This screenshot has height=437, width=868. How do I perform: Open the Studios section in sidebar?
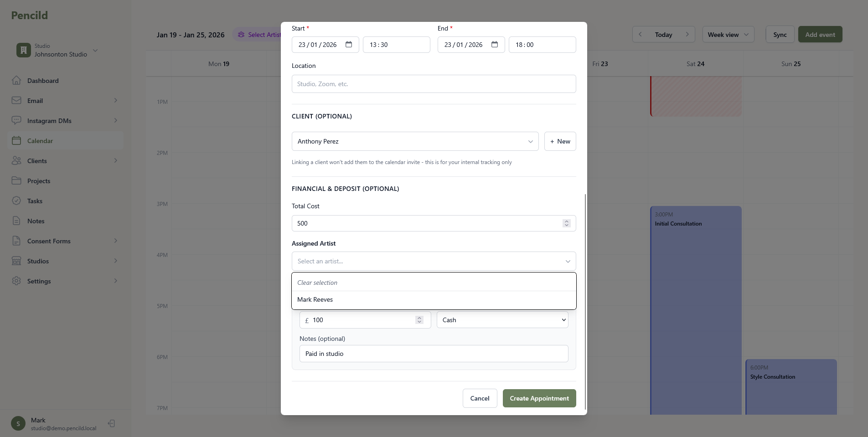tap(16, 261)
